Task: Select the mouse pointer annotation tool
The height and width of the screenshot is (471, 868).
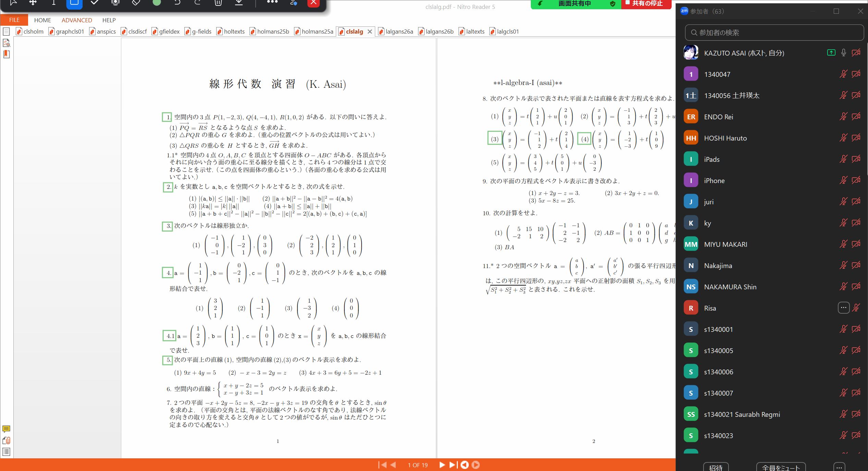Action: [13, 3]
